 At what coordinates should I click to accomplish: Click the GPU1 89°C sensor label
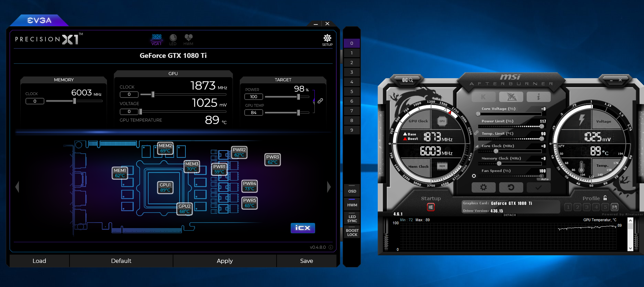165,187
